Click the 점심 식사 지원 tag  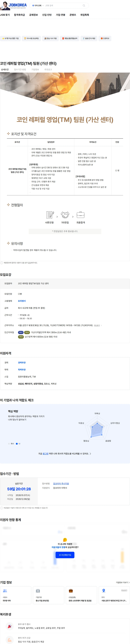click(51, 38)
